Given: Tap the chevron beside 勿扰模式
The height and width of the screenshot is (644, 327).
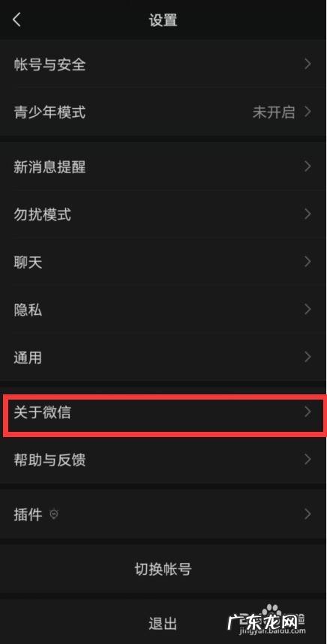Looking at the screenshot, I should [307, 214].
